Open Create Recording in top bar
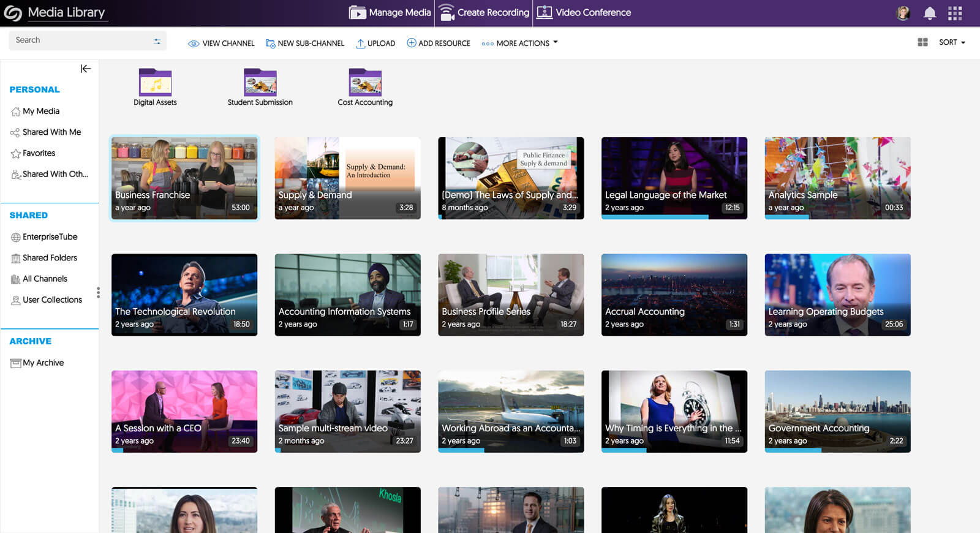This screenshot has height=533, width=980. pos(484,12)
